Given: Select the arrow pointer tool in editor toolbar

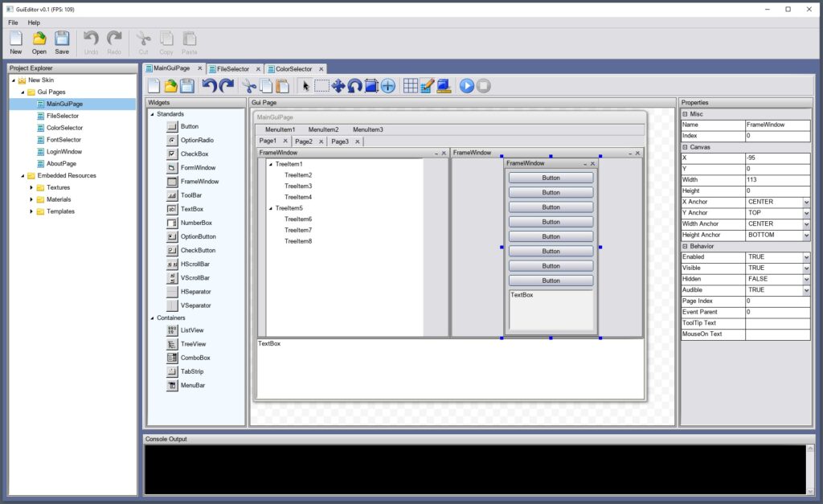Looking at the screenshot, I should [305, 85].
